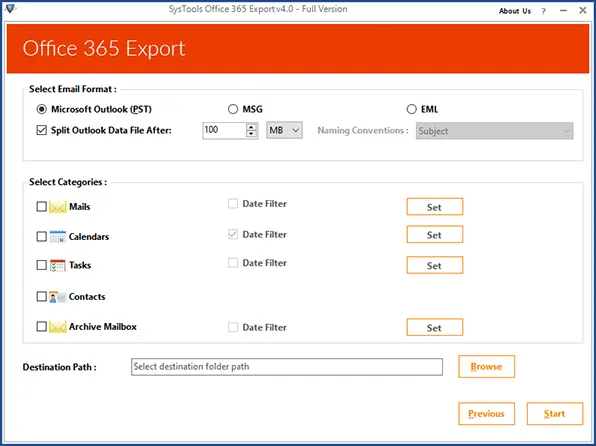Click the Calendars category icon

point(58,236)
